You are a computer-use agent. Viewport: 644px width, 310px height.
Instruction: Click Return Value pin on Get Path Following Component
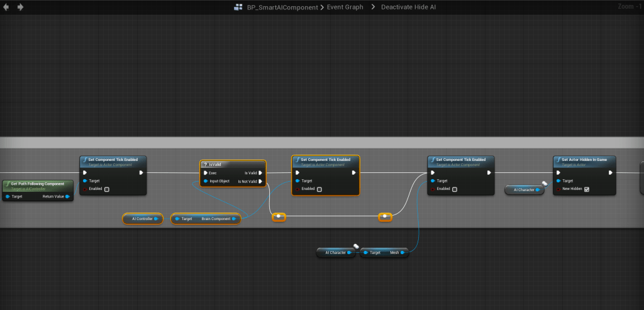tap(68, 196)
